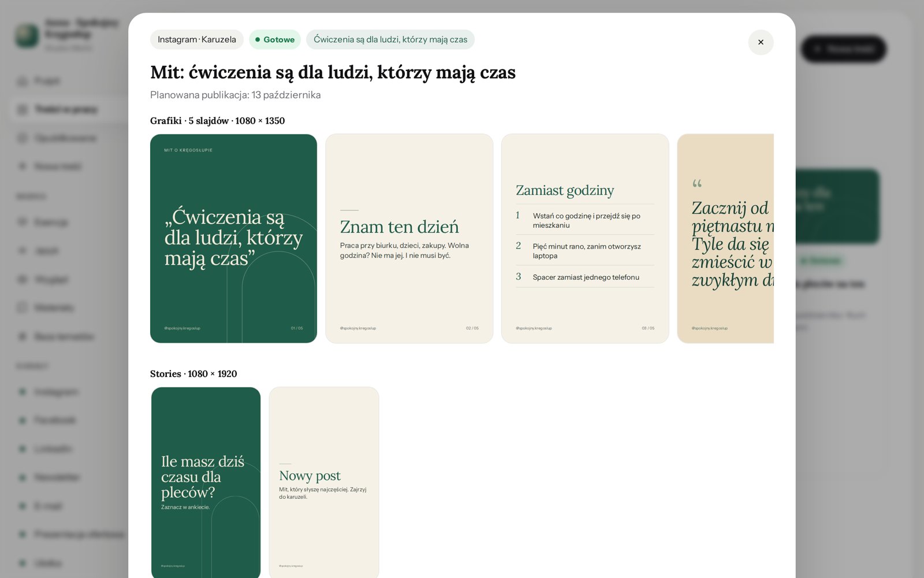Click the Gotowe status badge
Viewport: 924px width, 578px height.
click(275, 39)
